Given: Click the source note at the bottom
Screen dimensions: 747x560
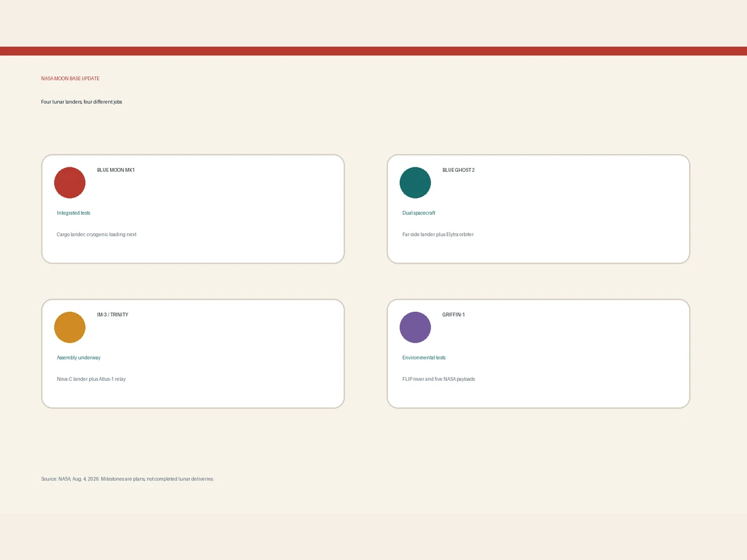Looking at the screenshot, I should 128,479.
